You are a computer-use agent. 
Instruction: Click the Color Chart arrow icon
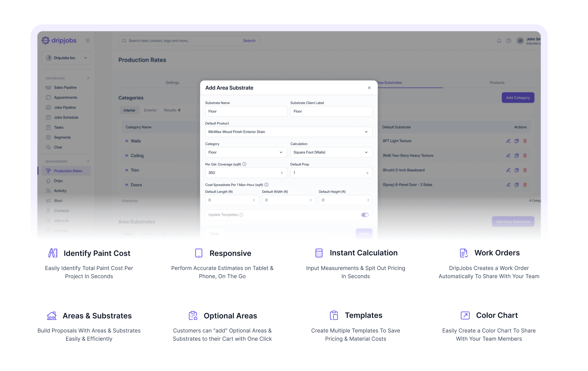click(465, 315)
